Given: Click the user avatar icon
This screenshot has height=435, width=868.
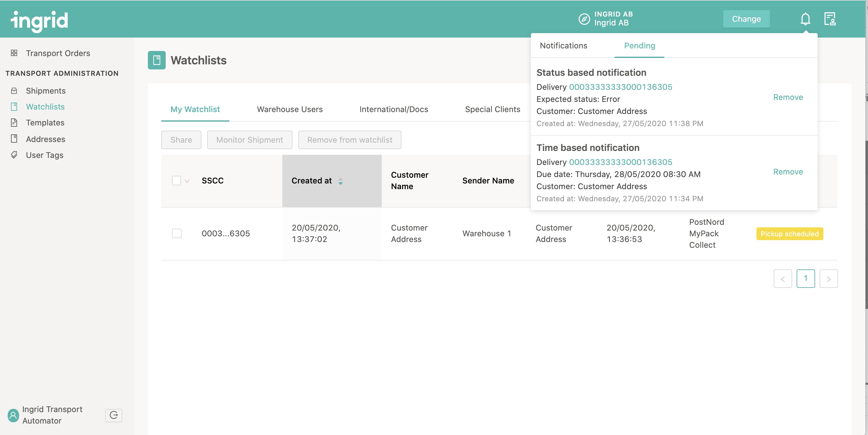Looking at the screenshot, I should tap(13, 415).
